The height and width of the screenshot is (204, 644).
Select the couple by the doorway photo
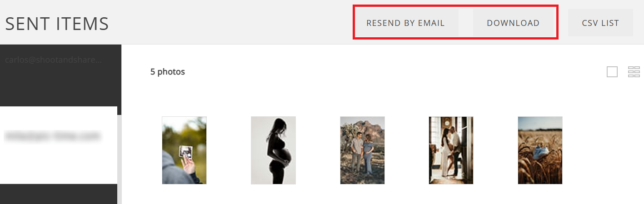(x=451, y=150)
